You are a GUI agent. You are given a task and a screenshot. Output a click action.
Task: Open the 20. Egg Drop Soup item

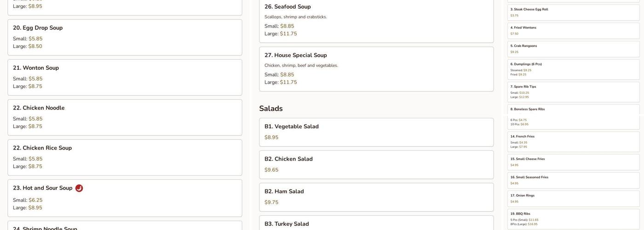[125, 37]
